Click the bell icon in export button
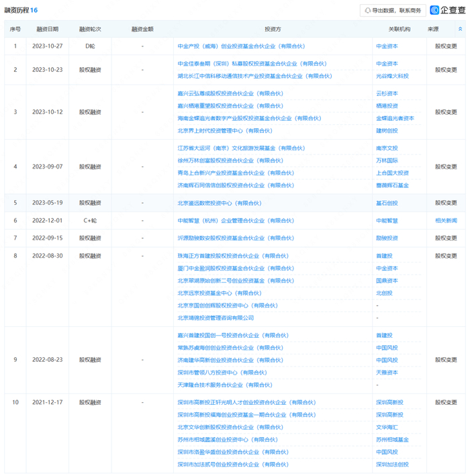Image resolution: width=470 pixels, height=476 pixels. [368, 11]
